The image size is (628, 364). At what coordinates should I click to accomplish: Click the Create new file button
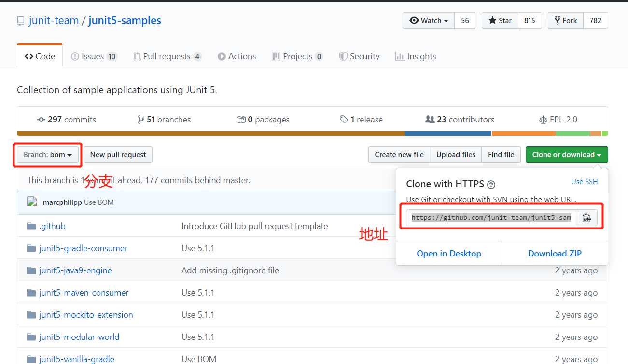[399, 155]
